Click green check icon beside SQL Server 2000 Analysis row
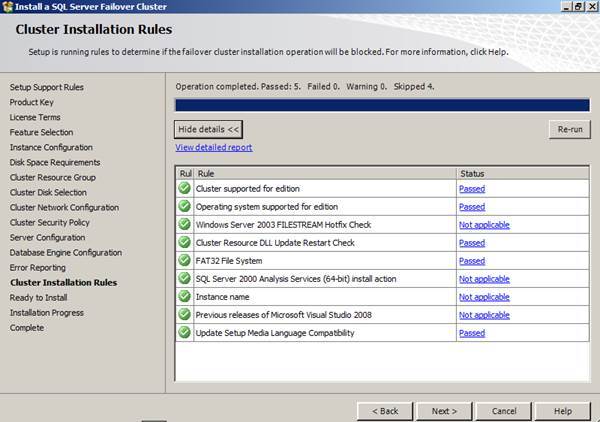Viewport: 600px width, 422px height. point(184,278)
